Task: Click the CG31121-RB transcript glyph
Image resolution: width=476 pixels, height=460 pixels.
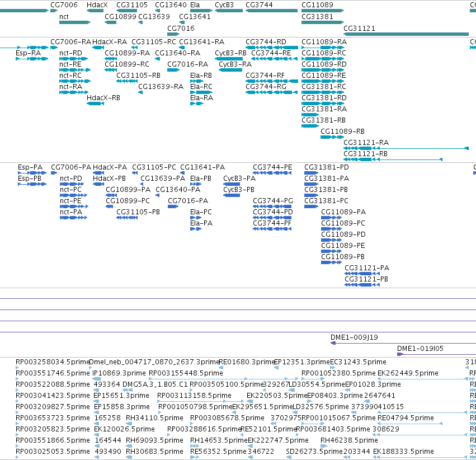Action: coord(393,159)
